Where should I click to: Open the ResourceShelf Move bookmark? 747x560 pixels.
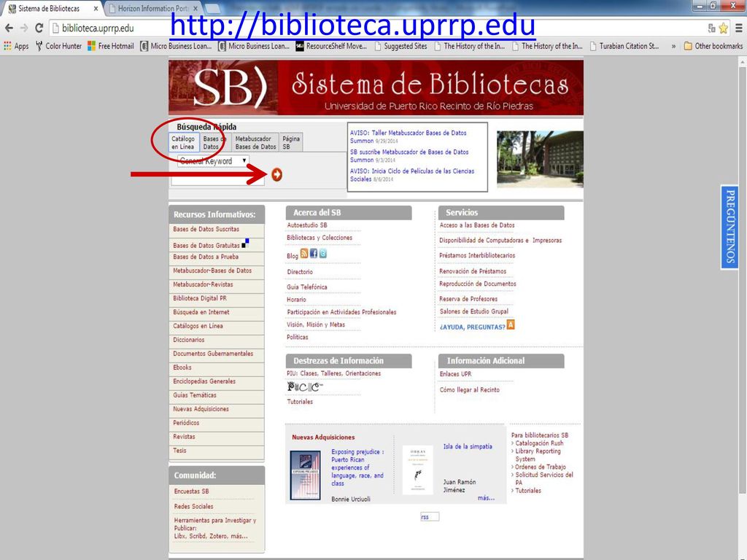click(332, 46)
